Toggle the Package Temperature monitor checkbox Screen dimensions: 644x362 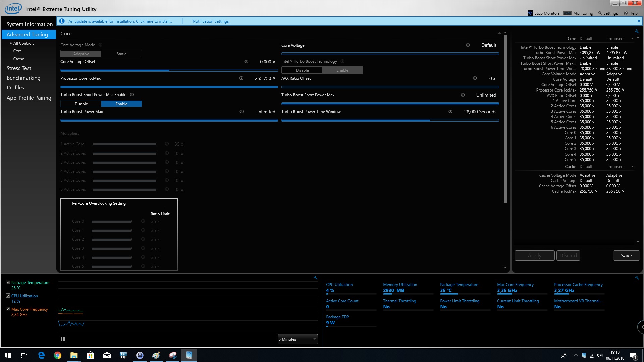click(x=8, y=282)
